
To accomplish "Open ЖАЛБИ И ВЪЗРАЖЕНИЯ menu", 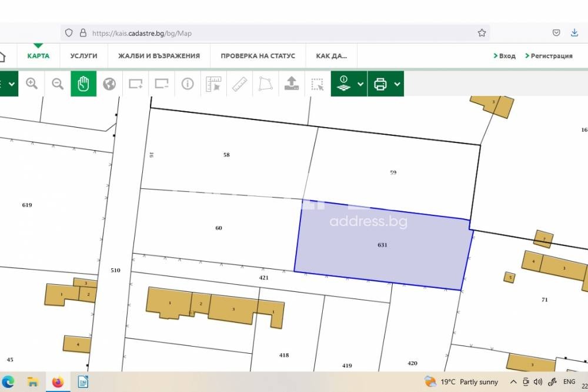I will tap(159, 56).
